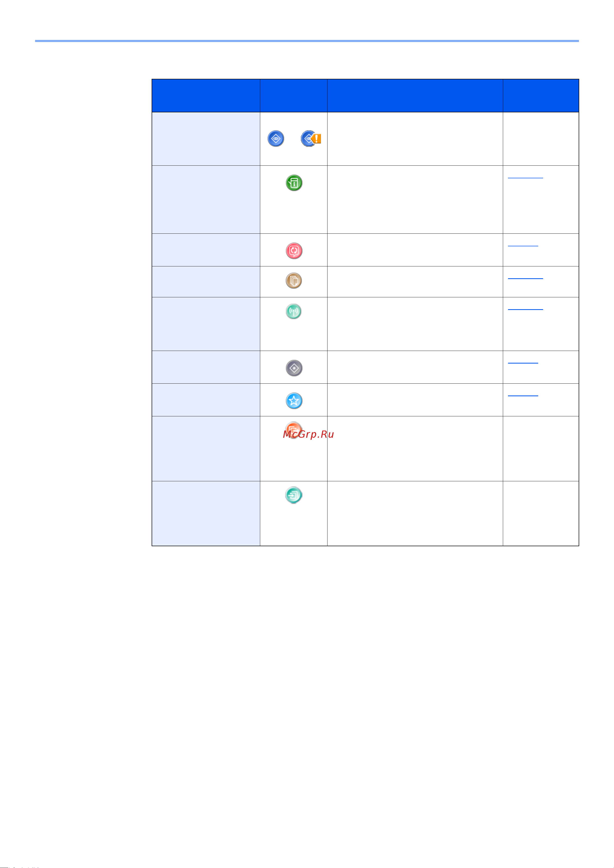Click the McGrp.Ru watermark text
Screen dimensions: 614x868
click(308, 434)
